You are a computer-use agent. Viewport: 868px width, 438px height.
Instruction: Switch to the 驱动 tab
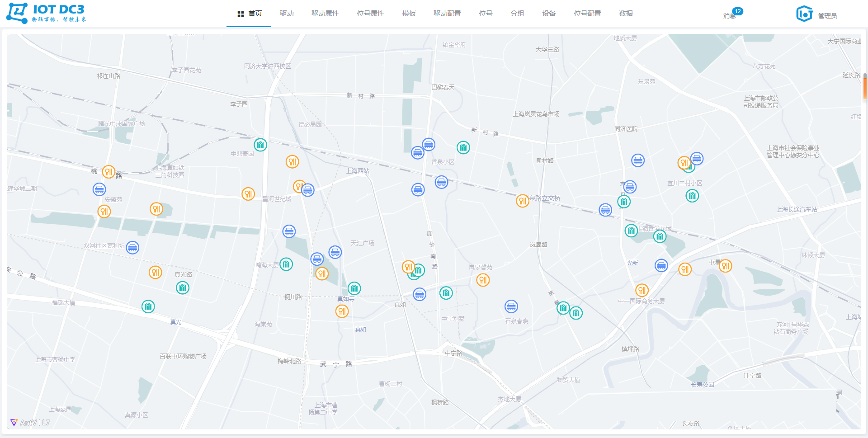287,14
